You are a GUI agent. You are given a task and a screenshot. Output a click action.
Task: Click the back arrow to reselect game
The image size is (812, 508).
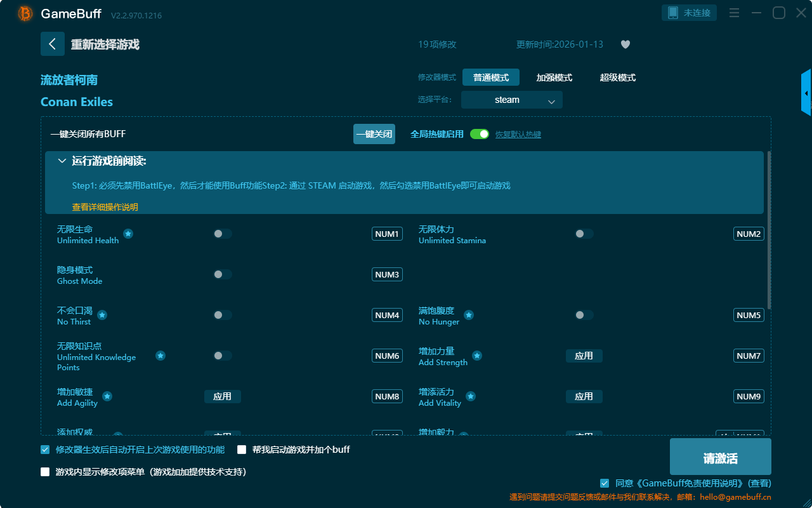[x=53, y=44]
